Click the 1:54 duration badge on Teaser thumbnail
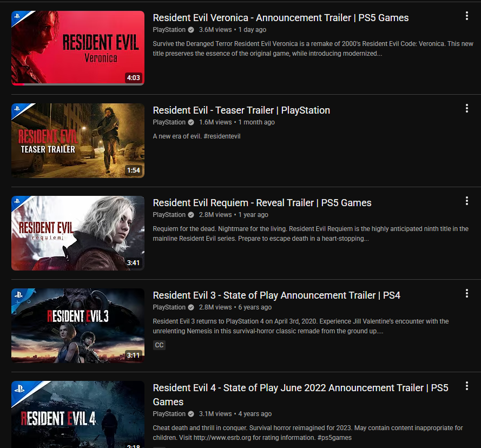This screenshot has height=448, width=481. point(134,170)
